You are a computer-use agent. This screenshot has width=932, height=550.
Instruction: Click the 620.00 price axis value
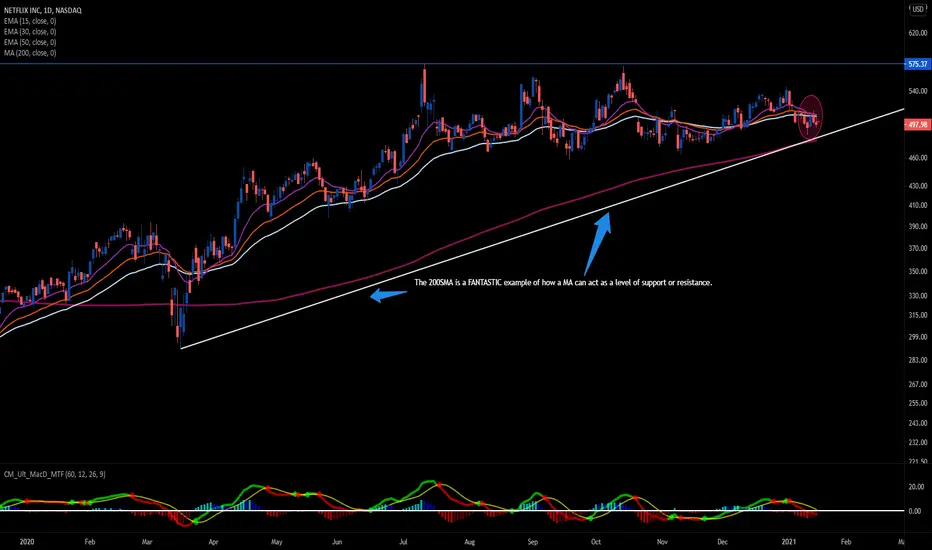click(x=918, y=33)
